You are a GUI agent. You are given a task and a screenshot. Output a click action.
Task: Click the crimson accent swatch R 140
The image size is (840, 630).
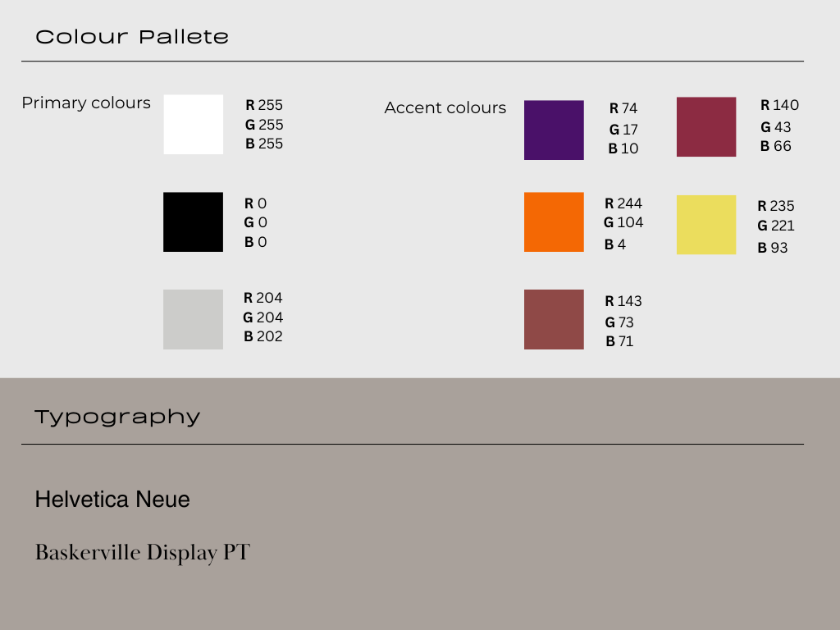point(706,127)
